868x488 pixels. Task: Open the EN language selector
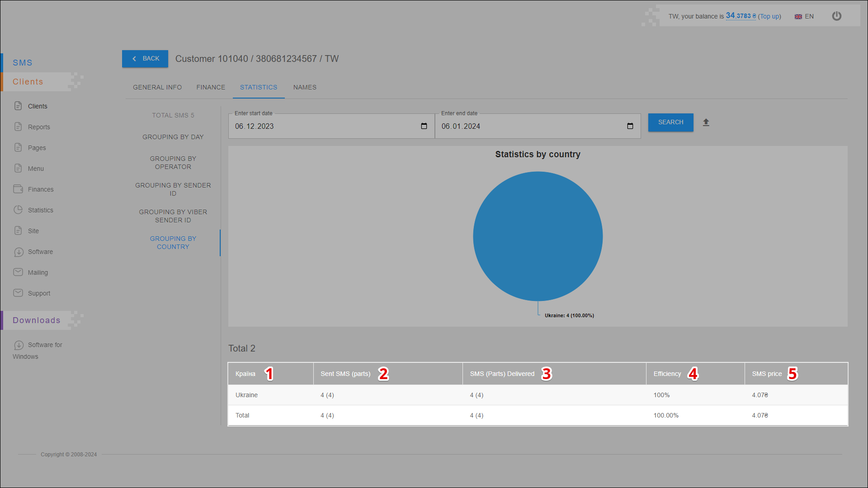pyautogui.click(x=804, y=16)
